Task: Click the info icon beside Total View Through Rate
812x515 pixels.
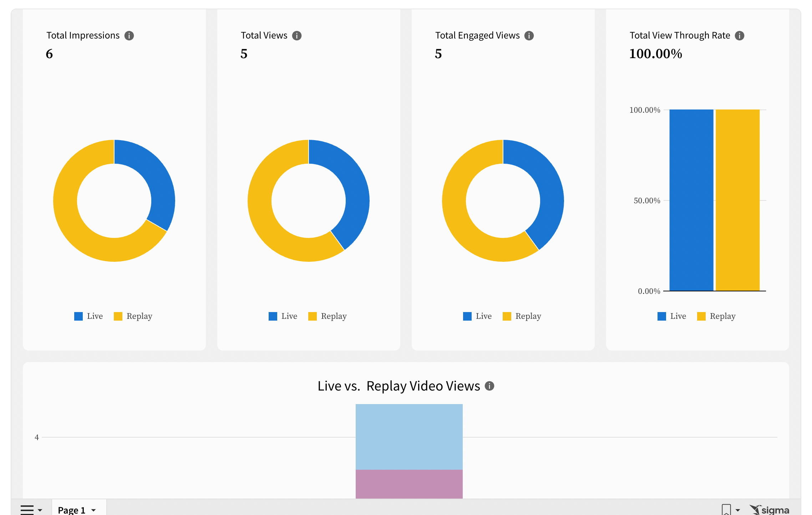Action: click(x=740, y=35)
